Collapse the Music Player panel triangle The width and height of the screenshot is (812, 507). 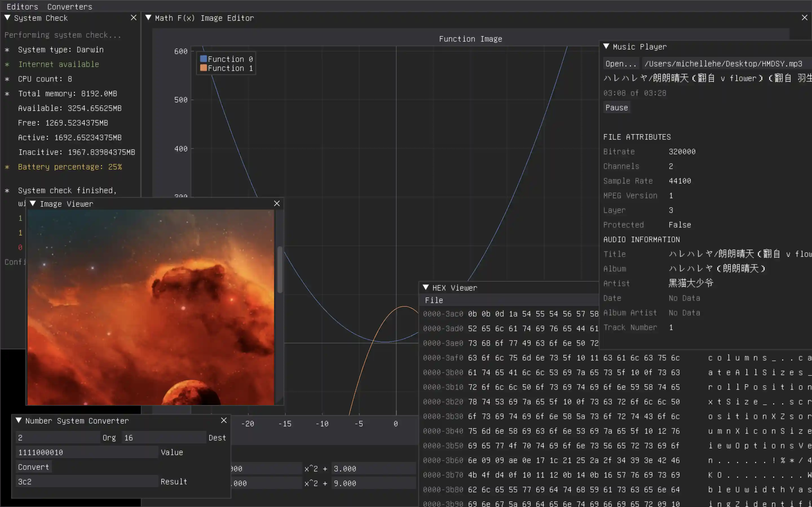(x=606, y=46)
